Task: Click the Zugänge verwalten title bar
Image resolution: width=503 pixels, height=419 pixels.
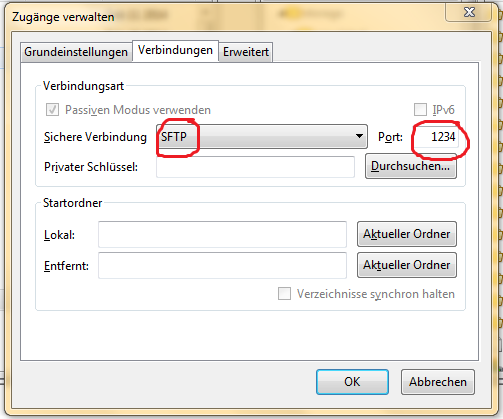Action: click(227, 17)
